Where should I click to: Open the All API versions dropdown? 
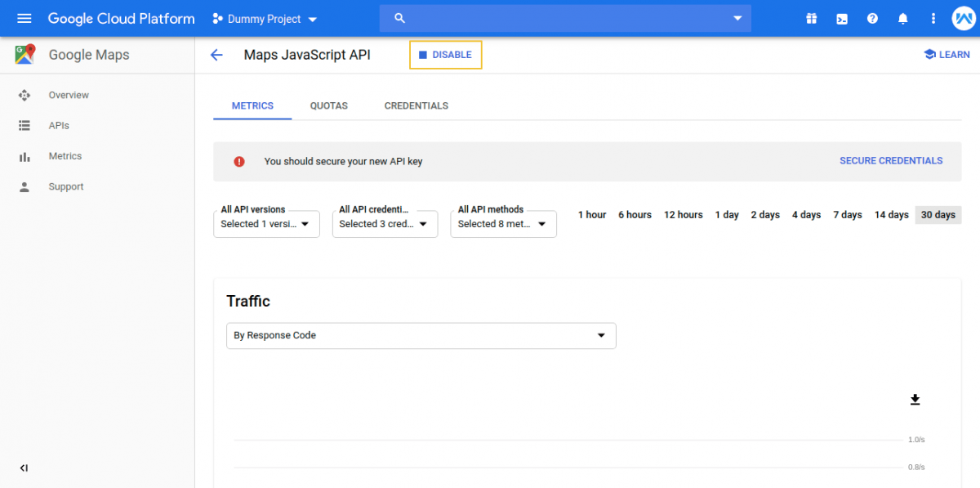(266, 223)
